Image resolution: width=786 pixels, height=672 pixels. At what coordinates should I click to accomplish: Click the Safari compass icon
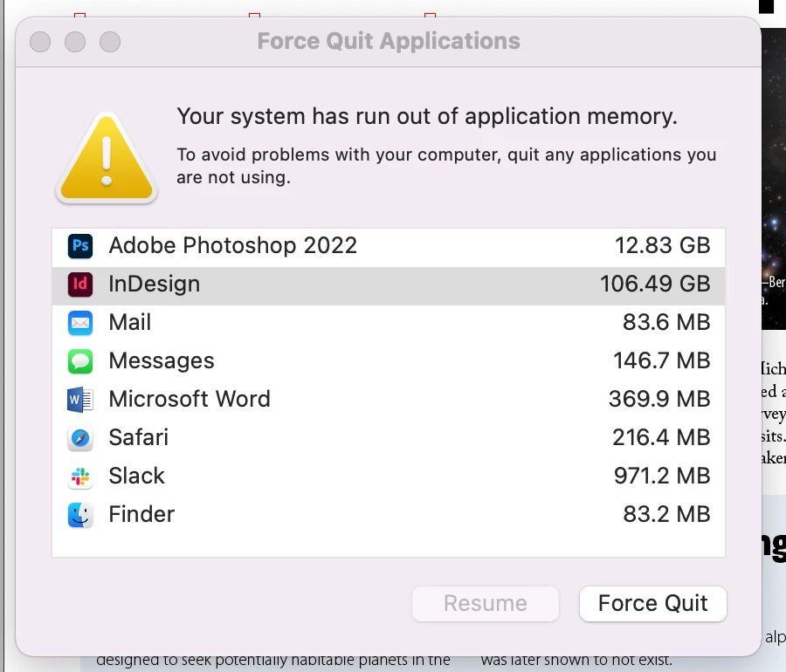coord(80,438)
